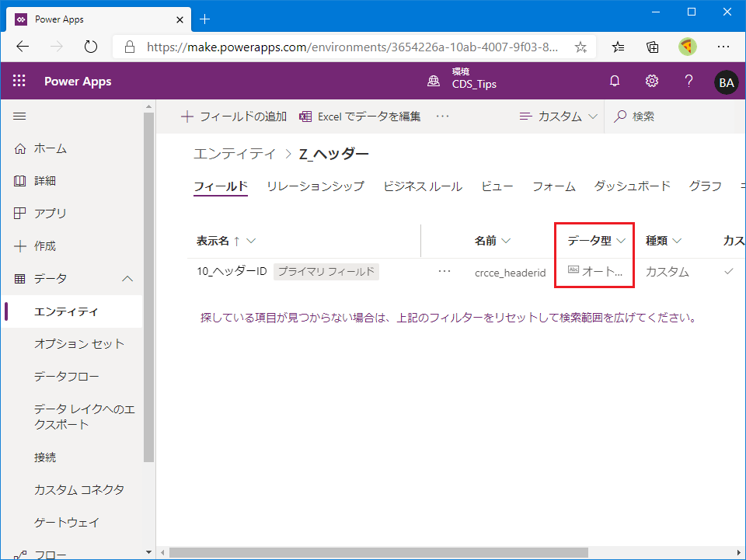The height and width of the screenshot is (560, 746).
Task: Open row options ellipsis for 10_ヘッダーID
Action: point(444,271)
